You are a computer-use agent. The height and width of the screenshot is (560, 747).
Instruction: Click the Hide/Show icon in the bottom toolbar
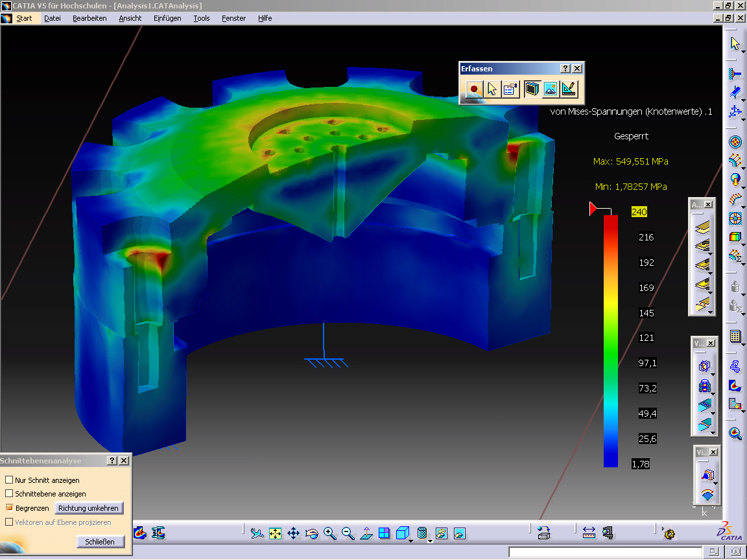tap(441, 533)
